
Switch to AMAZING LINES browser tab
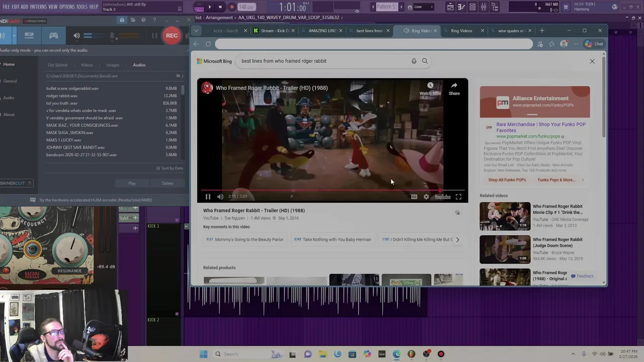(x=321, y=31)
